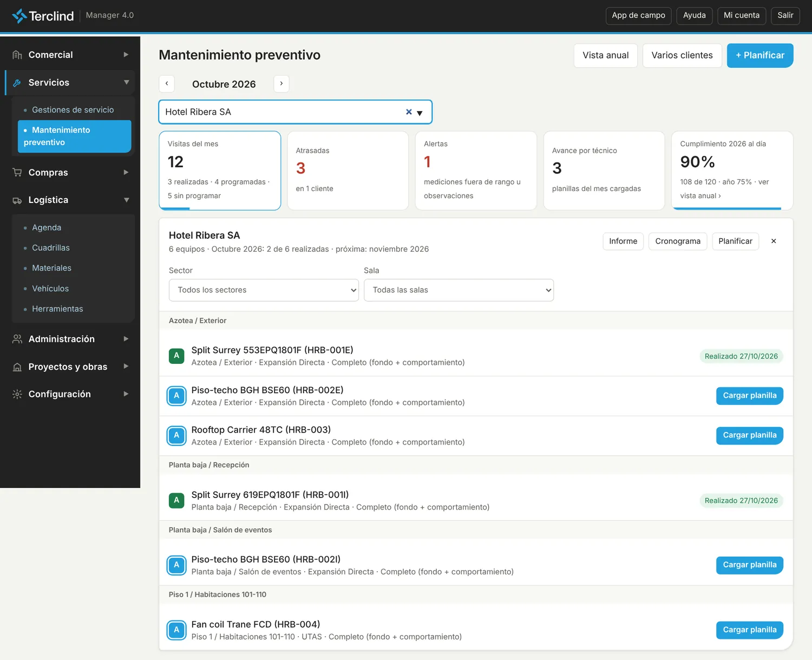
Task: Expand the Comercial menu
Action: pyautogui.click(x=126, y=55)
